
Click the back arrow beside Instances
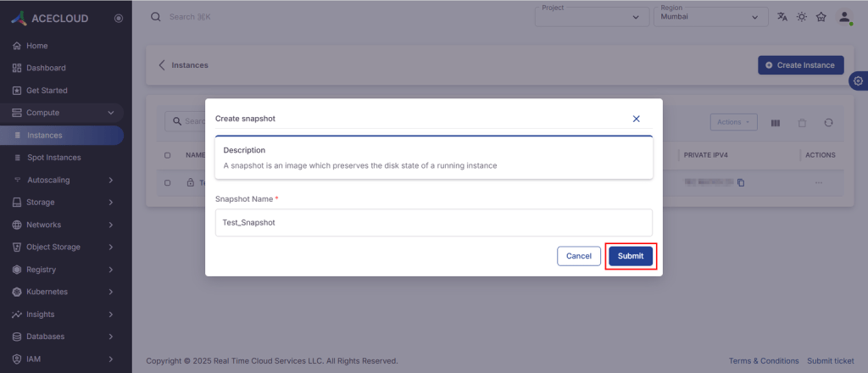pos(162,65)
